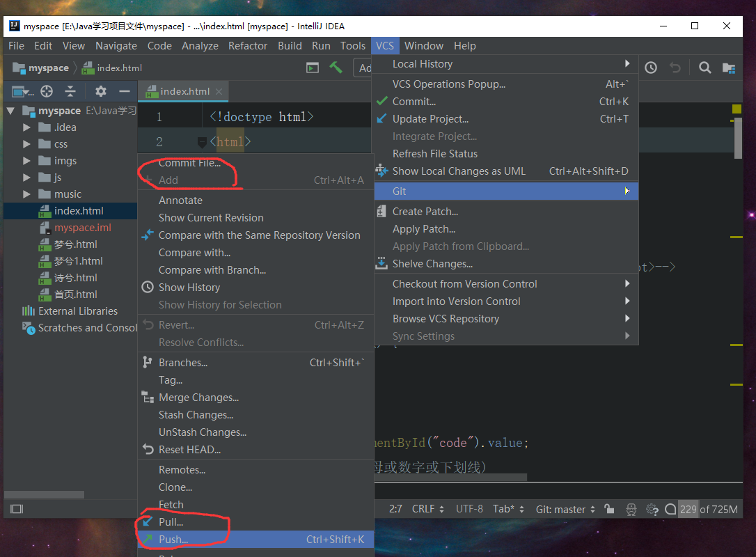
Task: Select Pull... in the Git submenu
Action: (256, 521)
